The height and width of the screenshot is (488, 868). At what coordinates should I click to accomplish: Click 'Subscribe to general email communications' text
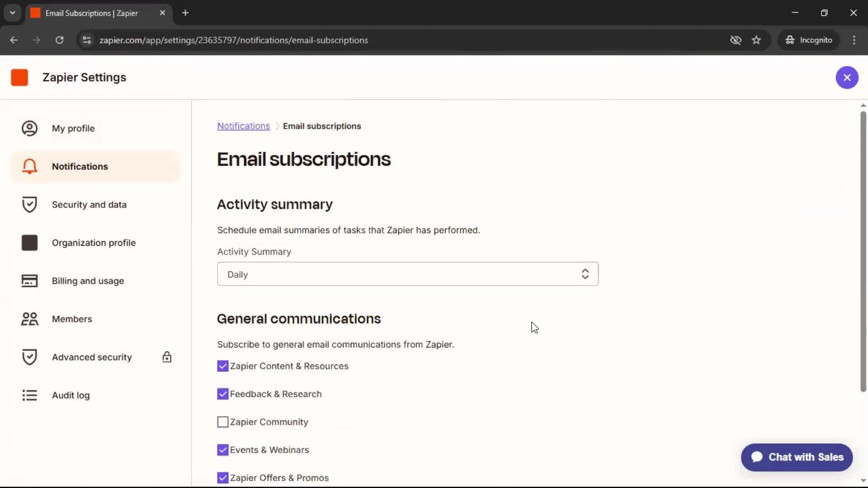pos(335,344)
